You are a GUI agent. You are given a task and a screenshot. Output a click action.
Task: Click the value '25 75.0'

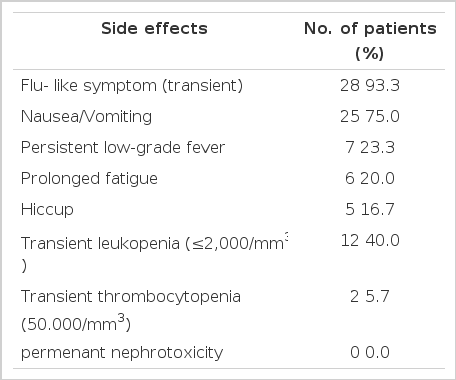point(370,116)
